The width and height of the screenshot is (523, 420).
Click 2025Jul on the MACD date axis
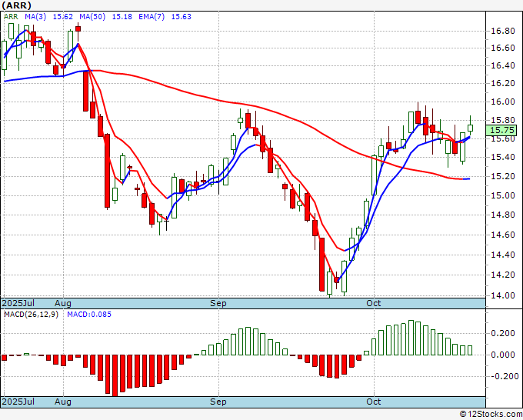coord(18,402)
